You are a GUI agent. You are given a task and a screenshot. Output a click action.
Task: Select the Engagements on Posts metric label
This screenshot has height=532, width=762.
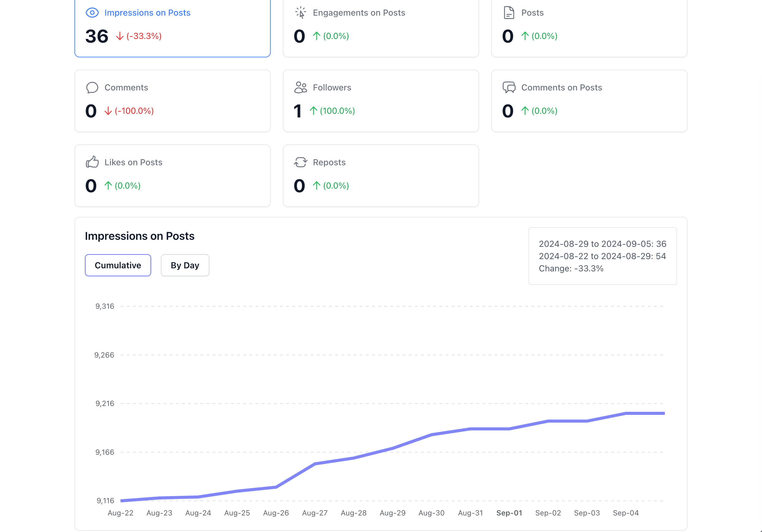[359, 13]
